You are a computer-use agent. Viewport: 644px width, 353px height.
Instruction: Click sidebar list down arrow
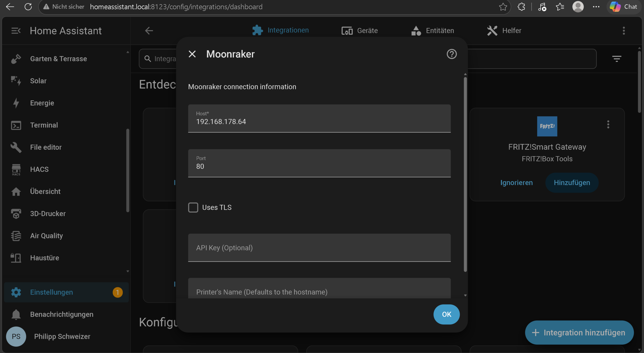coord(128,271)
